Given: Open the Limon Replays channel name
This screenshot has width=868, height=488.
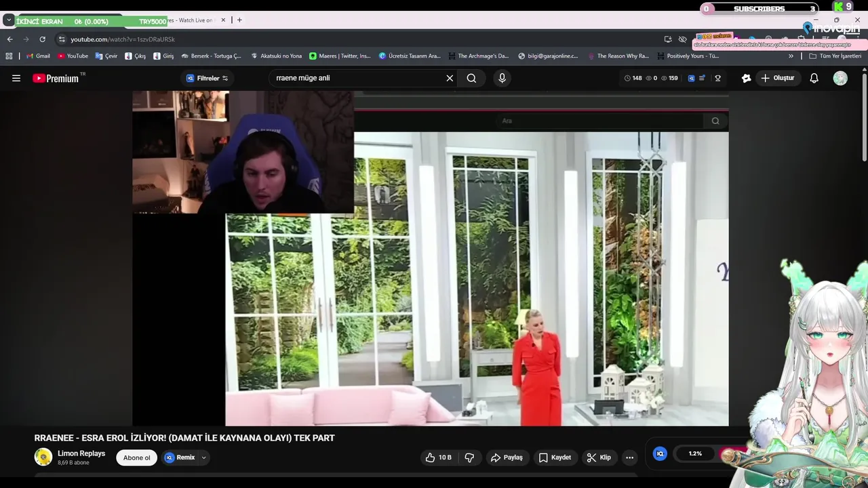Looking at the screenshot, I should [x=81, y=453].
